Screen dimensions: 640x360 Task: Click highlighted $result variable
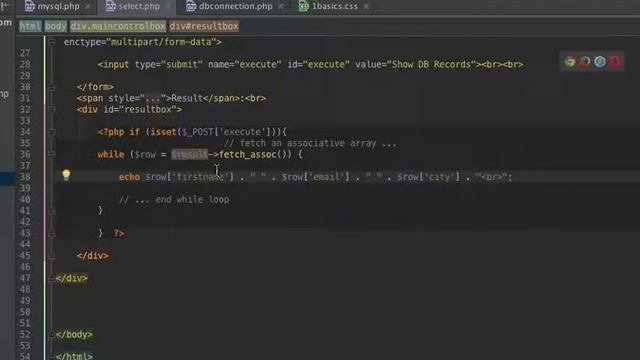(189, 154)
